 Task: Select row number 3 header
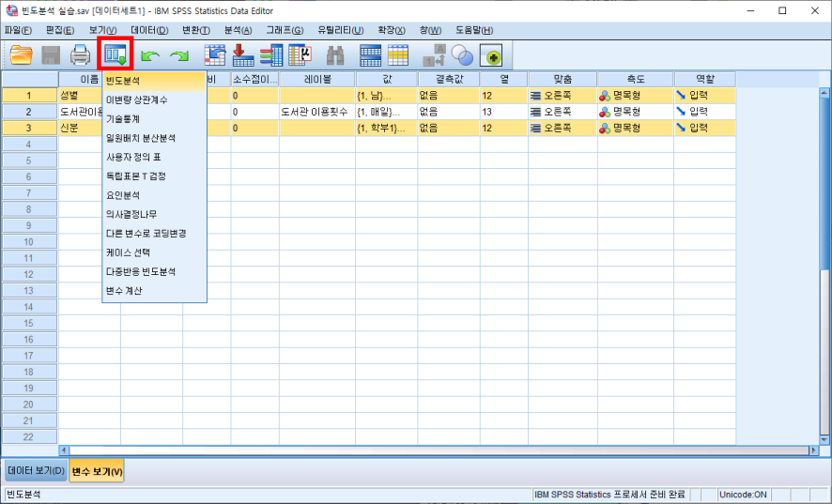[x=29, y=128]
